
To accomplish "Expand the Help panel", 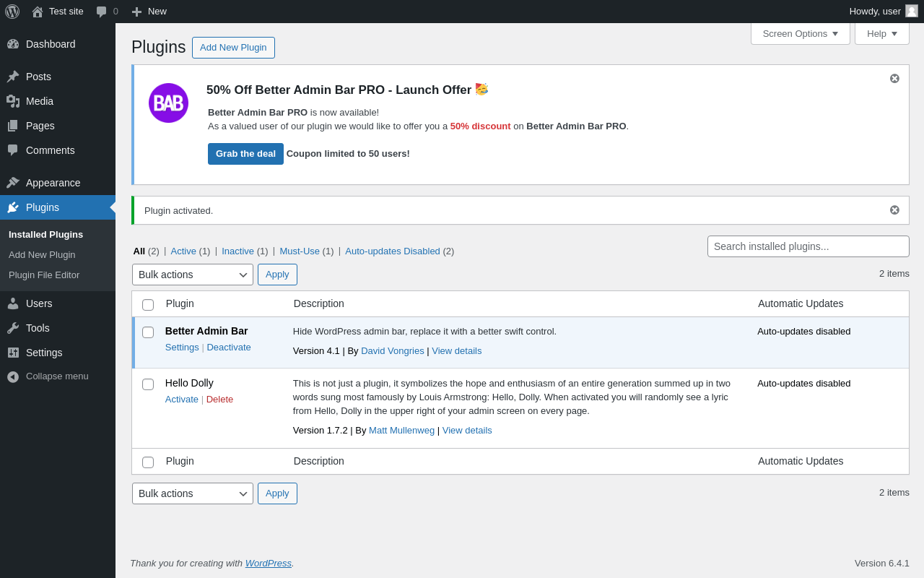I will pos(882,33).
